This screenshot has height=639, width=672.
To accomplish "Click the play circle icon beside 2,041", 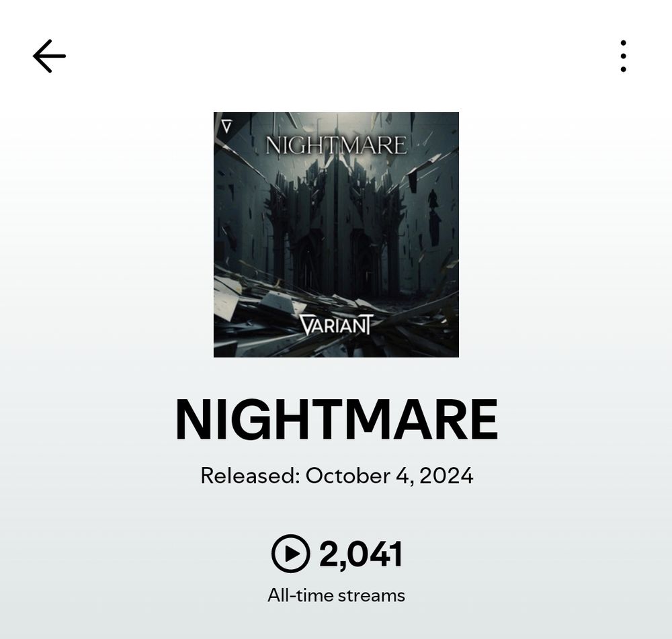I will click(x=290, y=553).
